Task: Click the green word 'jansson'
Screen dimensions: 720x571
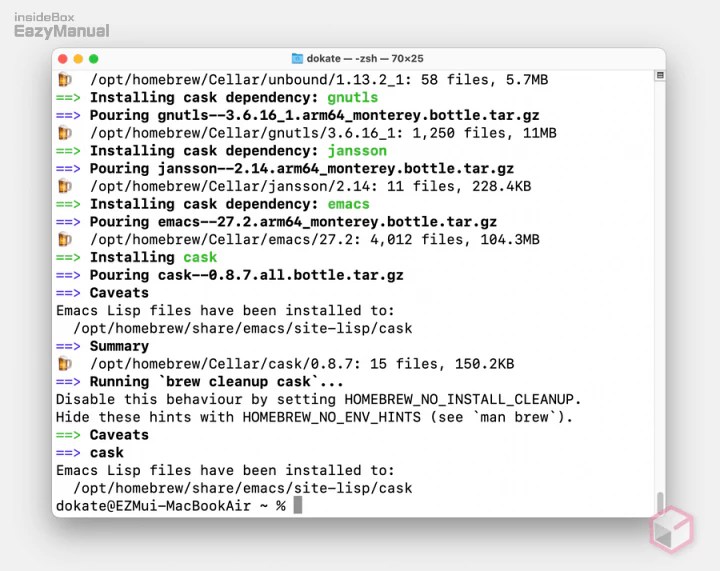Action: 357,151
